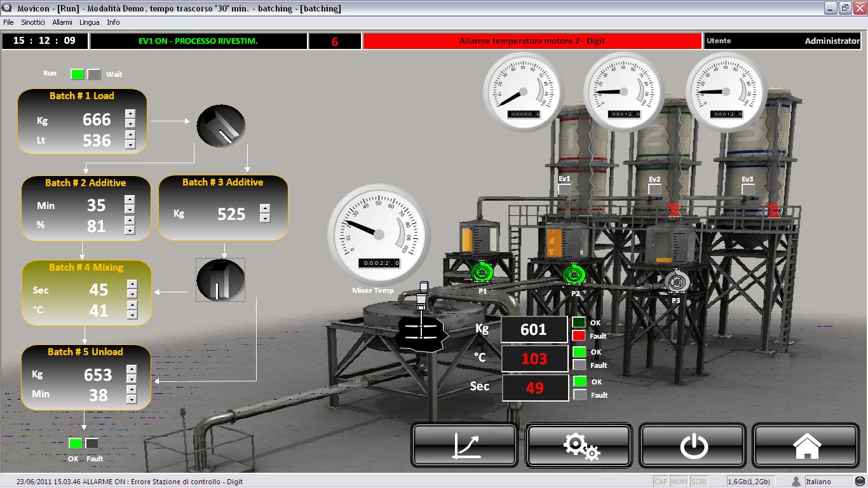Viewport: 868px width, 488px height.
Task: Go to the home screen button
Action: coord(806,445)
